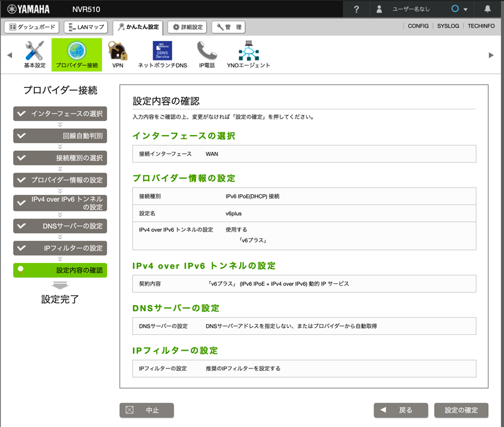This screenshot has height=427, width=504.
Task: Go to step プロバイダー情報の設定
Action: pyautogui.click(x=60, y=180)
